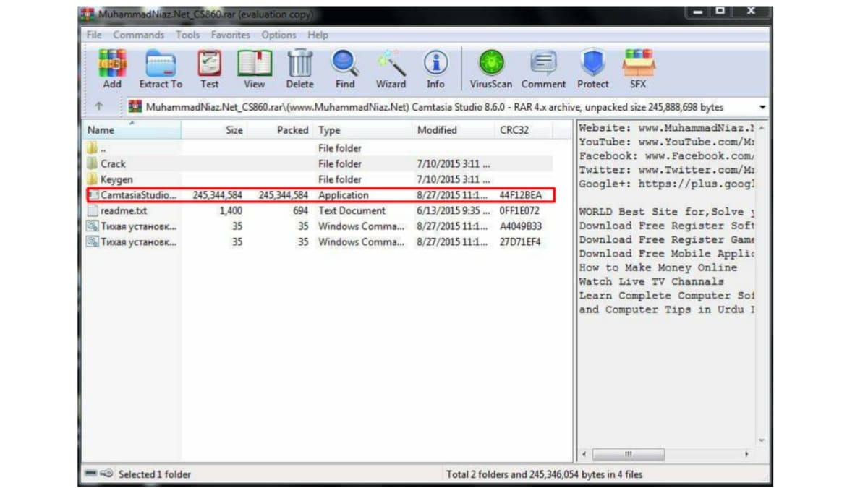Image resolution: width=868 pixels, height=488 pixels.
Task: Click the 'Application' type cell
Action: click(344, 195)
